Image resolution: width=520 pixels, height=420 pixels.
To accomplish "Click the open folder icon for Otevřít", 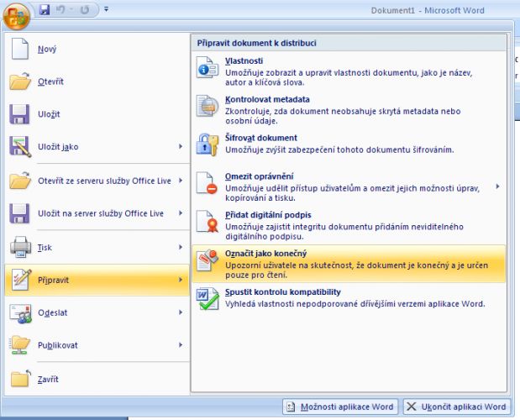I will tap(20, 81).
